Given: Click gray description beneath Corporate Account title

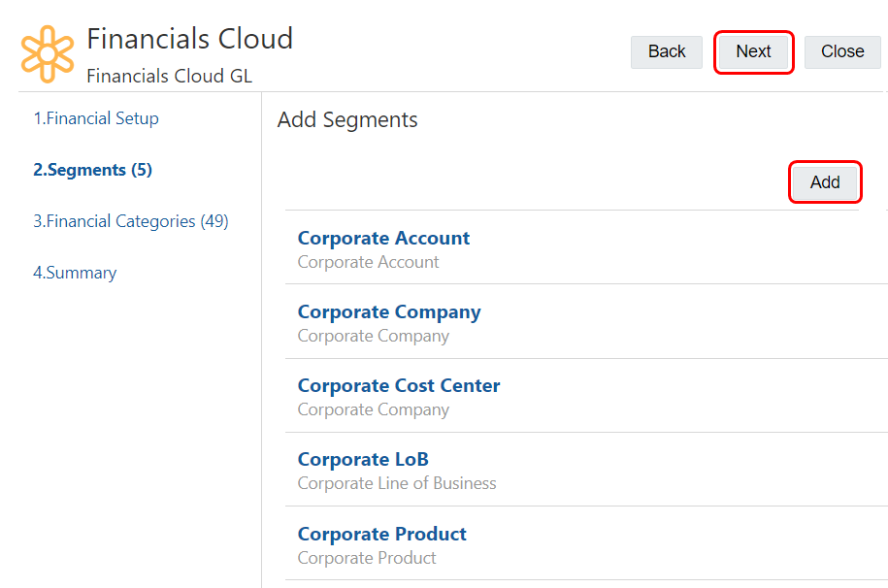Looking at the screenshot, I should pos(368,262).
